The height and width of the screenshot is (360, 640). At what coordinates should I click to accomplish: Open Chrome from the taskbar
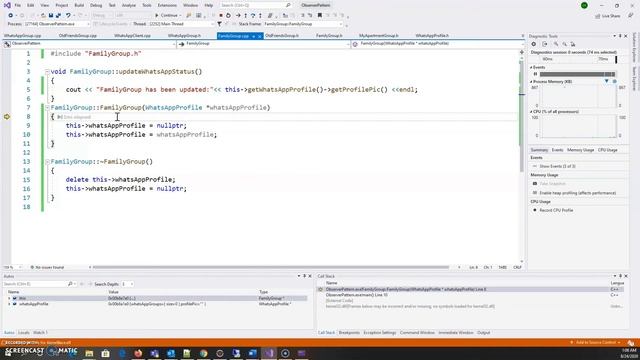203,353
